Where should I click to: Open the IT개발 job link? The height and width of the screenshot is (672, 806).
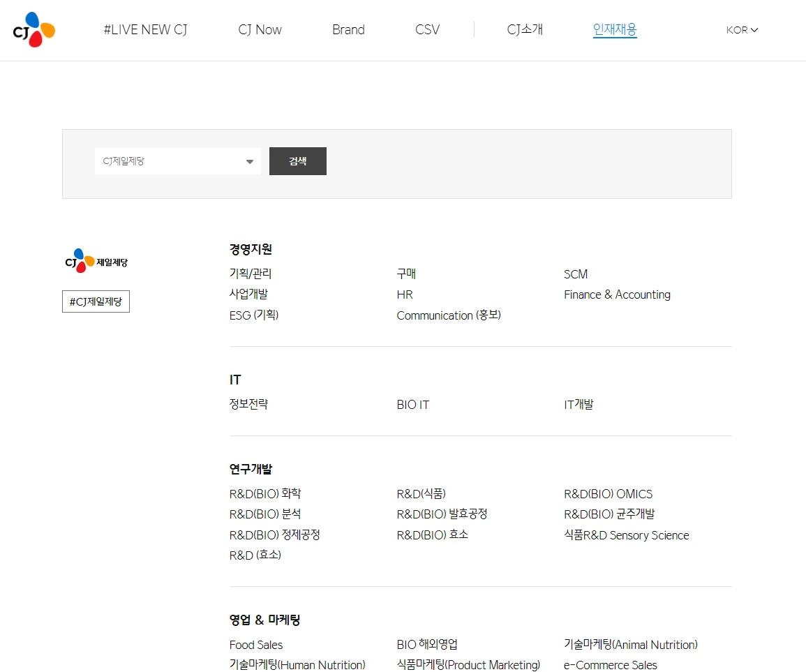[579, 404]
